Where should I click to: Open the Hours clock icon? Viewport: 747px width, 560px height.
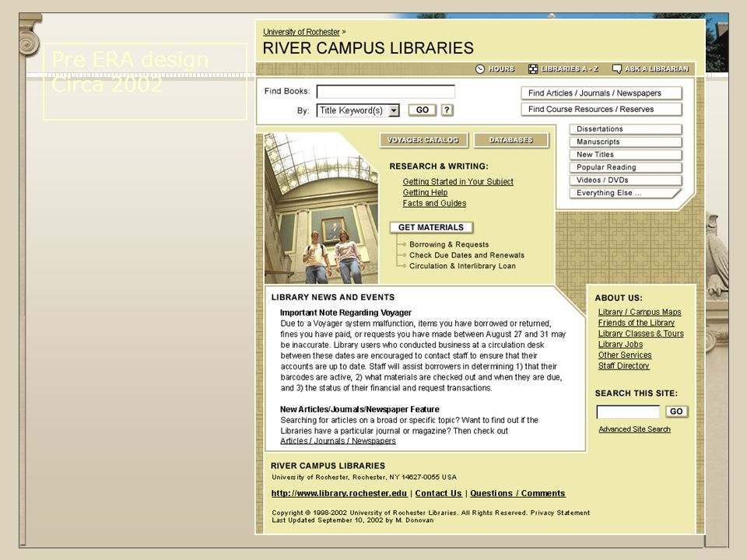480,69
